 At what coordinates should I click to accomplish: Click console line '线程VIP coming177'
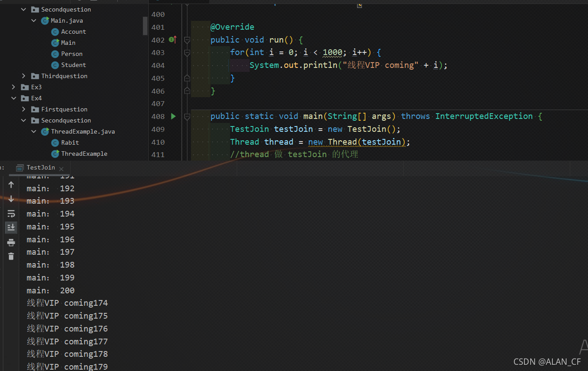point(68,341)
